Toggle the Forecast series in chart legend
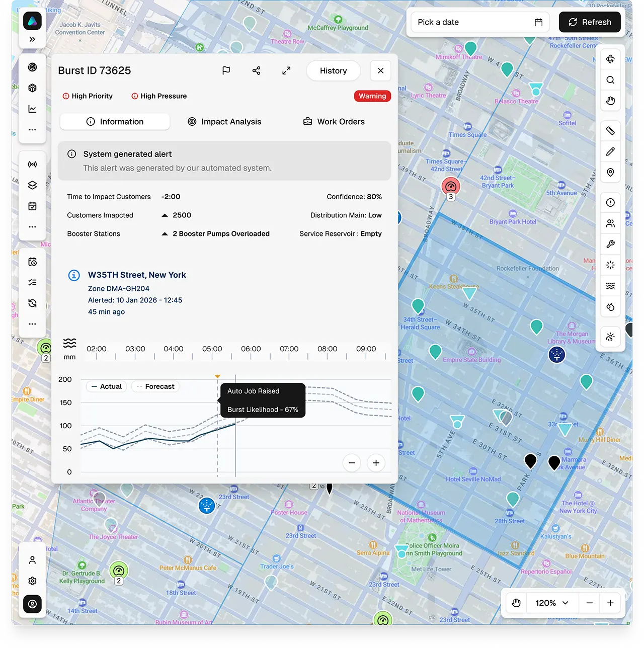This screenshot has height=648, width=644. (155, 386)
